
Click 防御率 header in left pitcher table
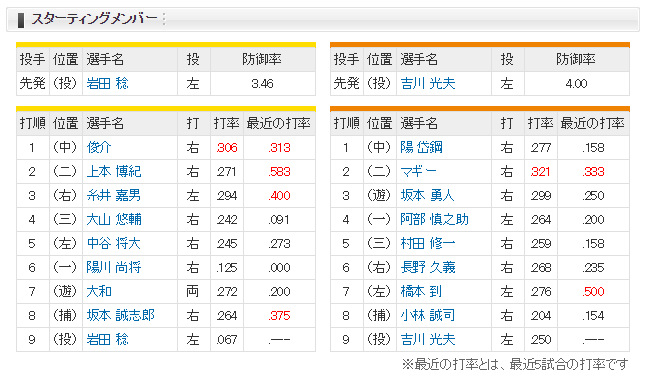pos(262,59)
